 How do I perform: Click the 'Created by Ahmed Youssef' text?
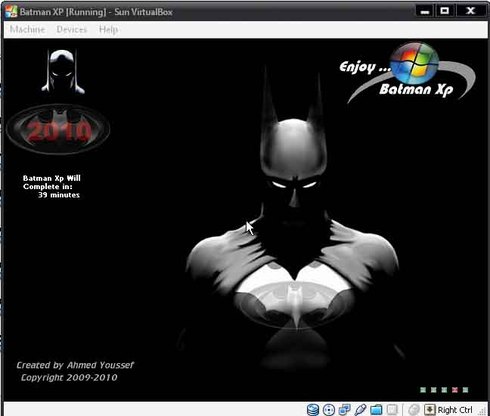(75, 365)
